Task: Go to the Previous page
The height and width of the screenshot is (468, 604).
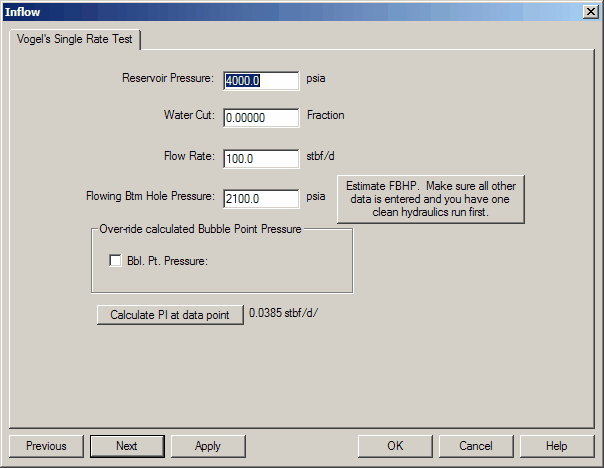Action: tap(46, 446)
